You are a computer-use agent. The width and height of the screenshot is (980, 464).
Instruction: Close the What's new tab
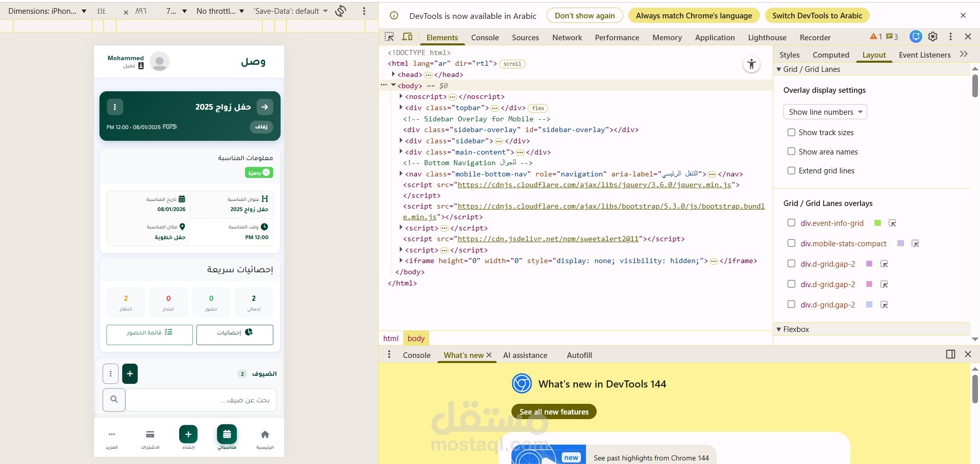(x=489, y=355)
